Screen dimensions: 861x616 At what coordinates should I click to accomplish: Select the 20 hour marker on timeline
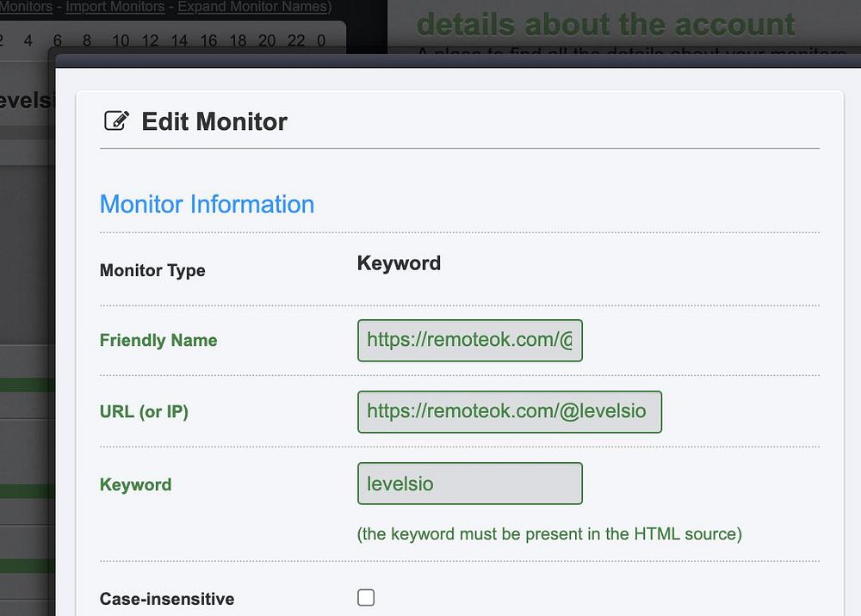pyautogui.click(x=267, y=40)
